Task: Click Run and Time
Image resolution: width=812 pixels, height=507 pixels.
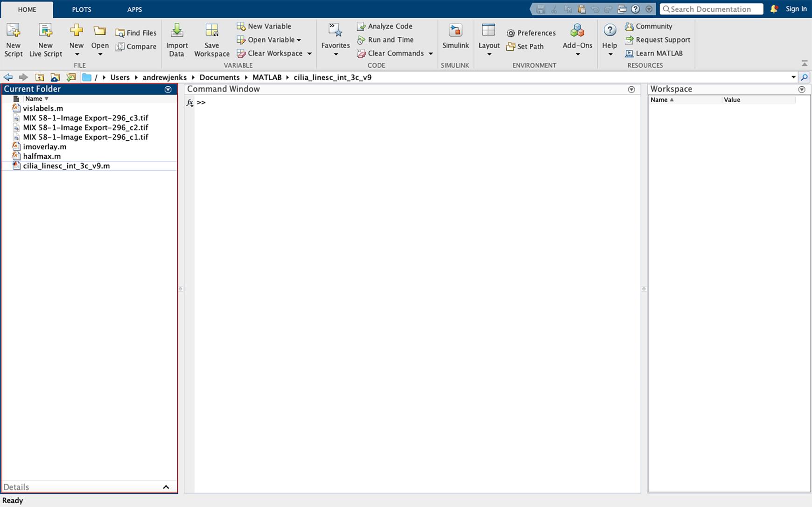Action: (x=385, y=40)
